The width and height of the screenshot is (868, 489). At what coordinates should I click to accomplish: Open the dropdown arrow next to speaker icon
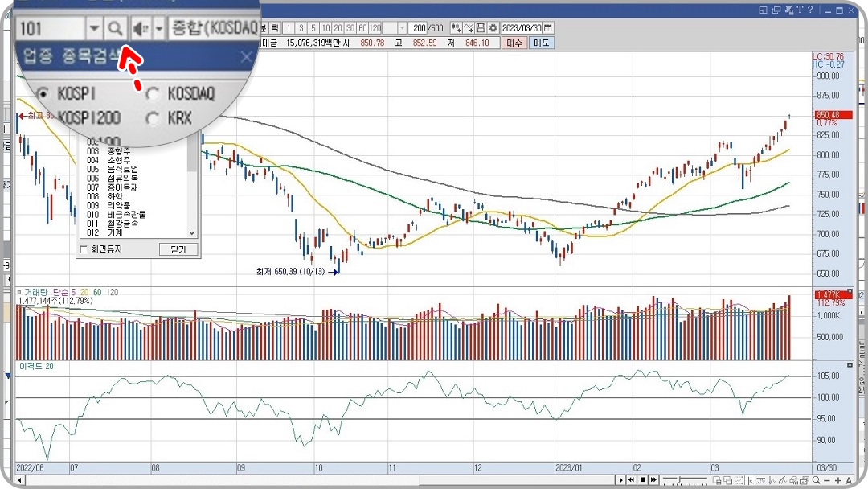click(x=159, y=27)
